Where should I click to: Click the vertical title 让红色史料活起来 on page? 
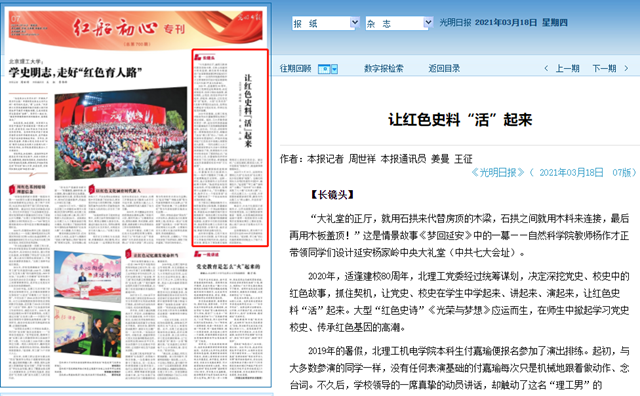tap(248, 111)
